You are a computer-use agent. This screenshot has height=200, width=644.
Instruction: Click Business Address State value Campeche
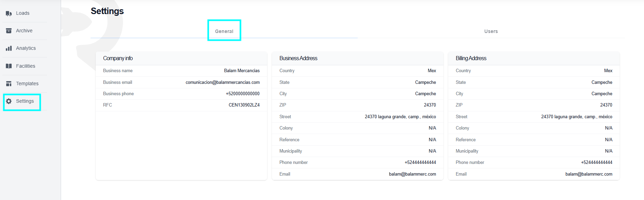tap(426, 82)
